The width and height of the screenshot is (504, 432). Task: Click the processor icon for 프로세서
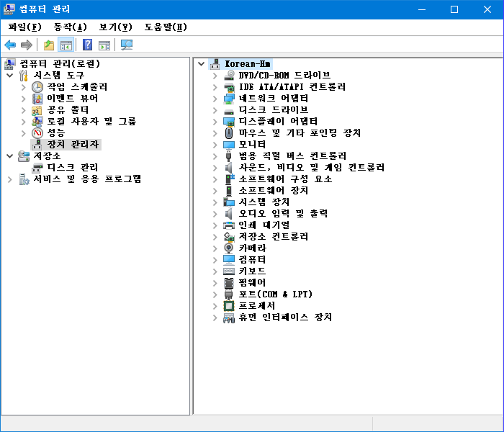pos(229,306)
